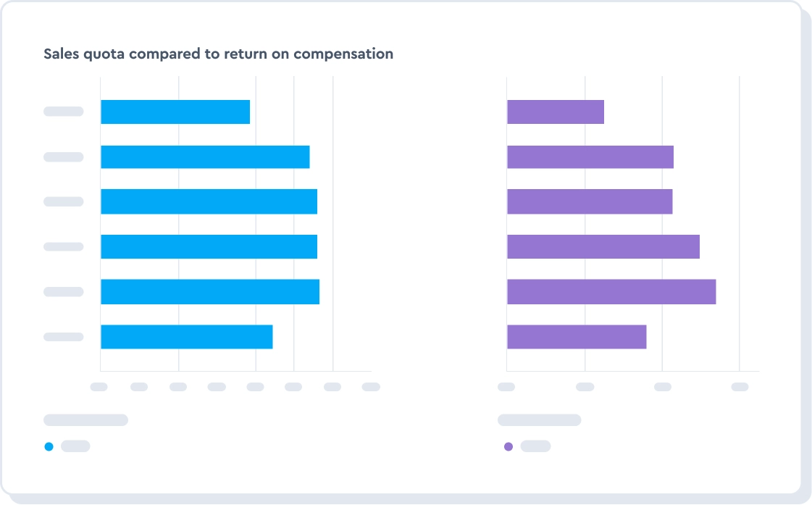The width and height of the screenshot is (812, 505).
Task: Select the longest purple bar
Action: [611, 291]
